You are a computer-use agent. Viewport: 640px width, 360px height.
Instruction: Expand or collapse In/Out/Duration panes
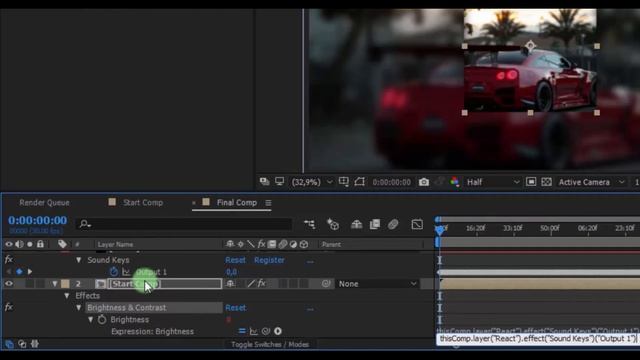tap(35, 344)
